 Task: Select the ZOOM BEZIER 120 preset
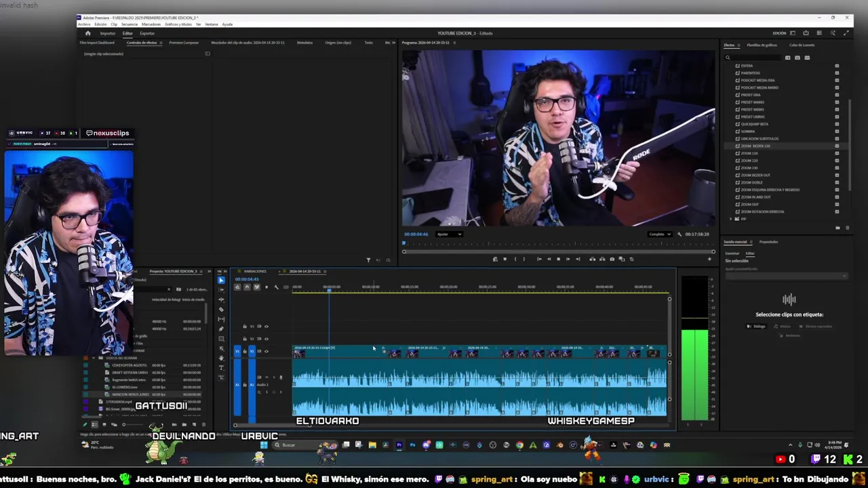(755, 146)
